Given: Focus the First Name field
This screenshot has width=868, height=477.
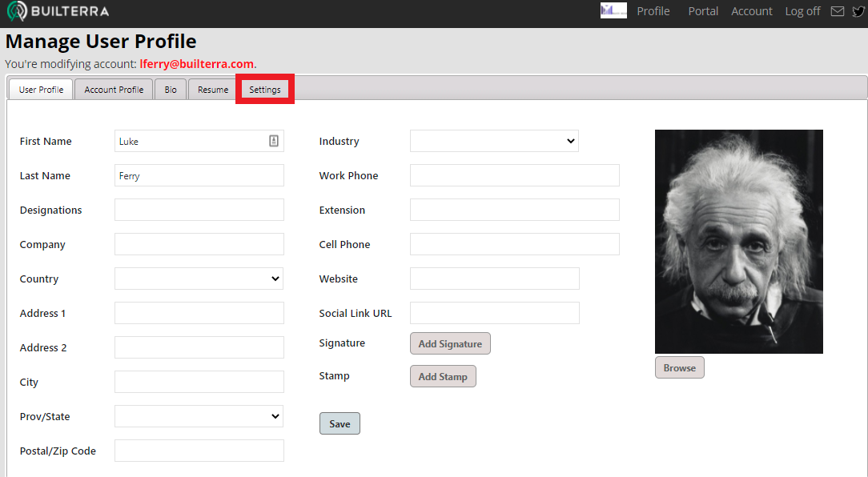Looking at the screenshot, I should [199, 141].
